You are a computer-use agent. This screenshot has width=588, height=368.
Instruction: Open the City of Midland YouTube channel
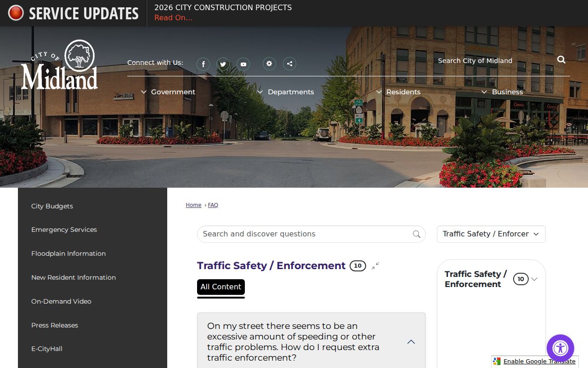pos(243,64)
